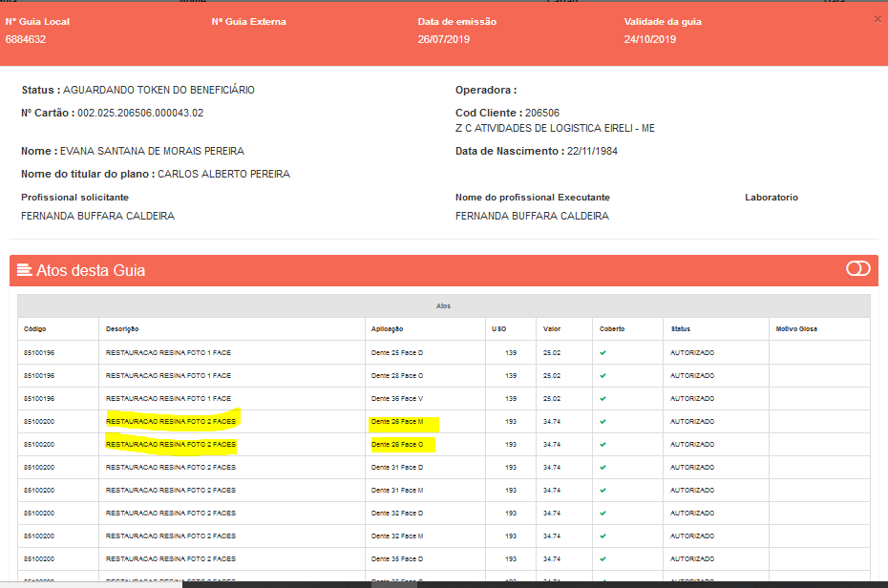
Task: Click the list icon beside Atos desta Guia
Action: [25, 270]
